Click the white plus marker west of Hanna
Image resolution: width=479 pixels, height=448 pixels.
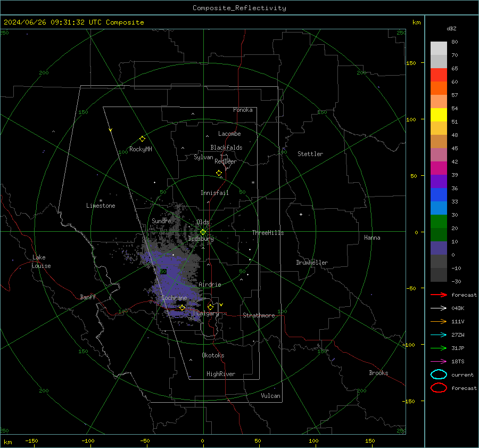click(301, 214)
